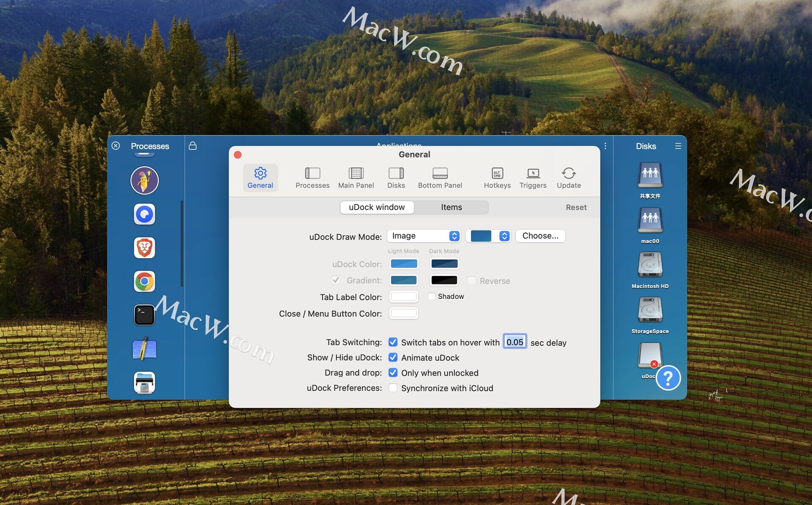Pick the Dark Mode Gradient black swatch
Screen dimensions: 812x505
444,280
